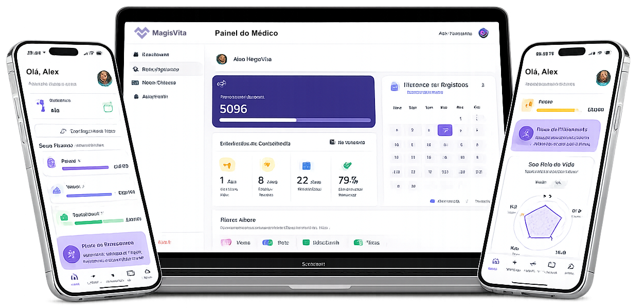The image size is (644, 308).
Task: Click the plus icon tab on right phone
Action: coord(513,265)
